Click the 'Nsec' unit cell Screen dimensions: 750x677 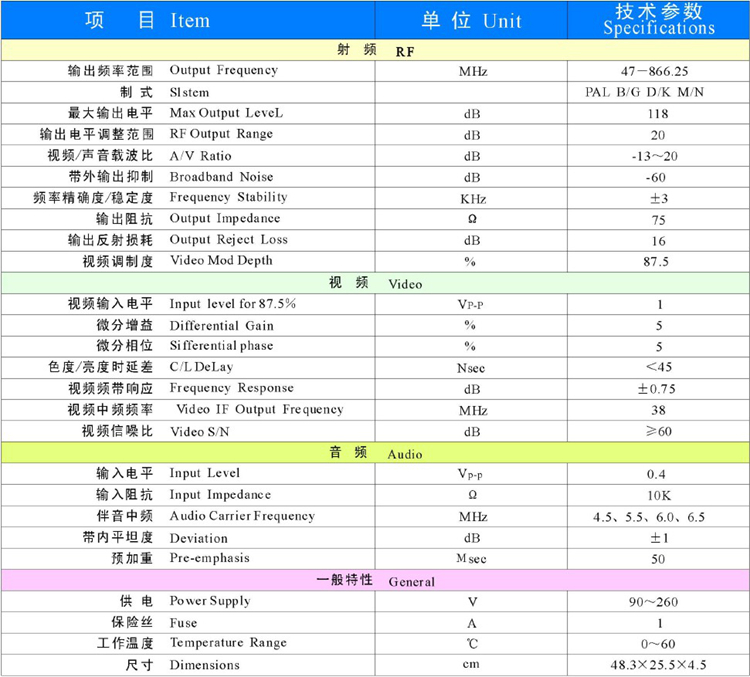coord(470,368)
